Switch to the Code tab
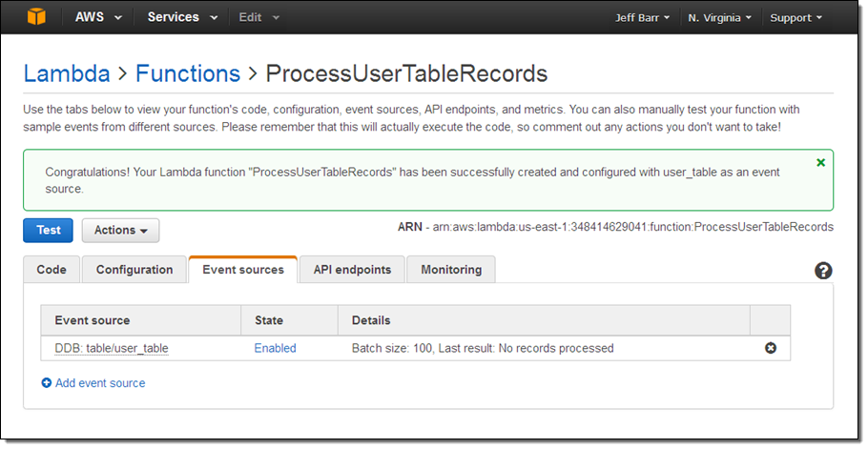 coord(52,270)
